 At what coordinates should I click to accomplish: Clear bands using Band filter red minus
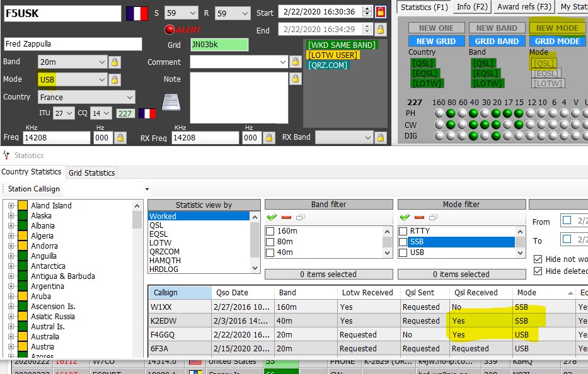pyautogui.click(x=287, y=217)
